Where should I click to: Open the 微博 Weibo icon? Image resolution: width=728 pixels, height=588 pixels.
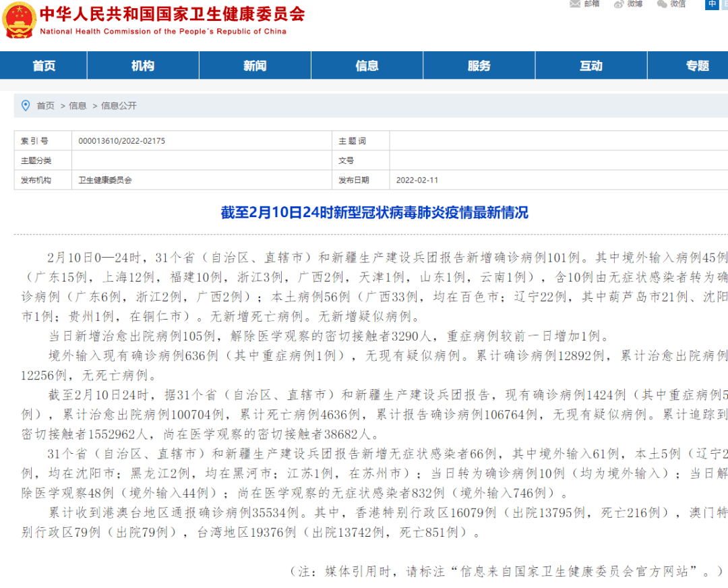click(x=619, y=4)
